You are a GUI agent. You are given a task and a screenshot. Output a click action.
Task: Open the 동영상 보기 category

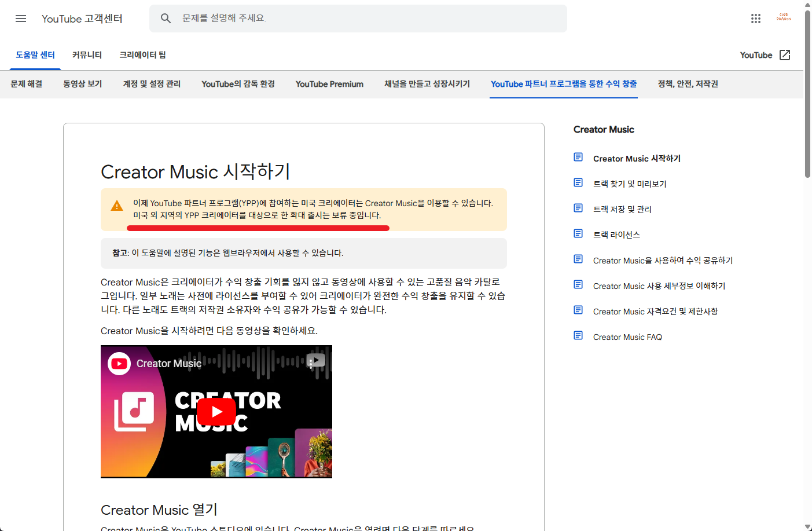pos(83,84)
